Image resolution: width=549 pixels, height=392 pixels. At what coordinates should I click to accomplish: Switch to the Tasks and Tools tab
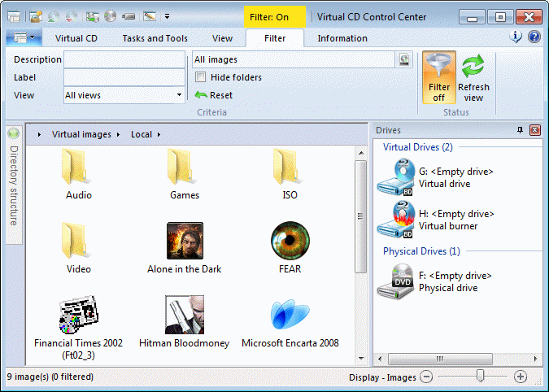pos(155,38)
